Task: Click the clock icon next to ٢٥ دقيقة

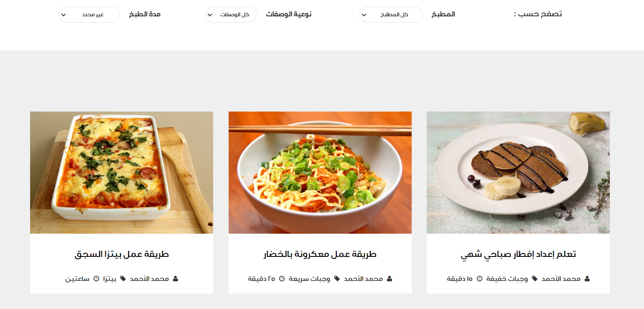Action: pyautogui.click(x=282, y=279)
